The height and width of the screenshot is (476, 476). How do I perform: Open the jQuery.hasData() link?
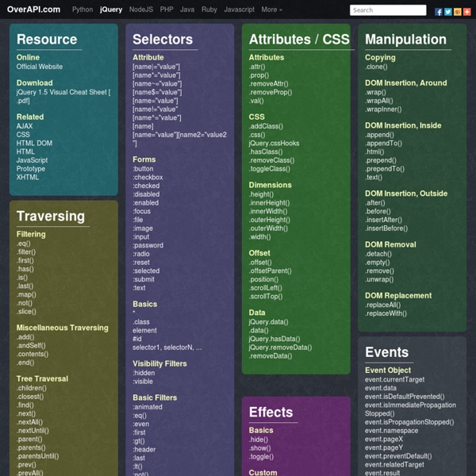274,339
